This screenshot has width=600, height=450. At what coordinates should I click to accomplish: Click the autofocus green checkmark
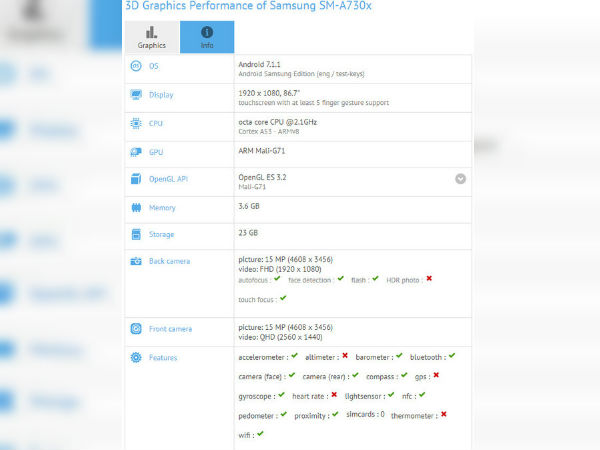pyautogui.click(x=279, y=279)
